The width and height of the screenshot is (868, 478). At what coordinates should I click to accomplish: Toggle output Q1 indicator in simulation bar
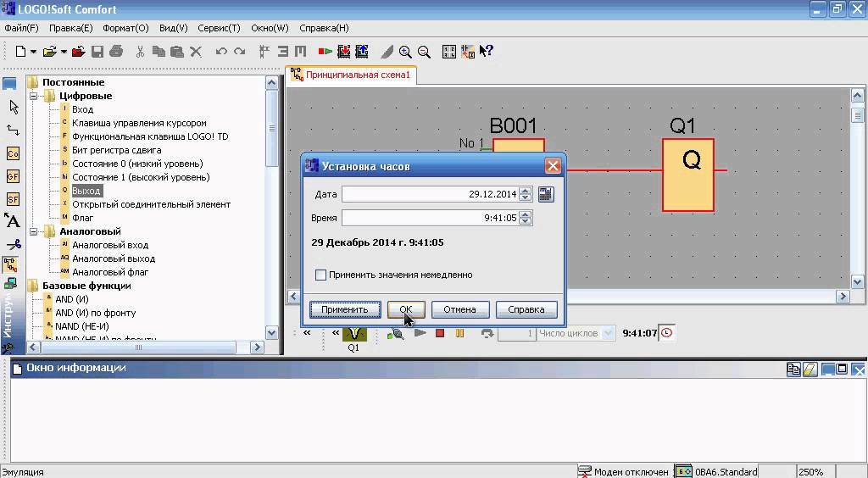click(x=354, y=334)
